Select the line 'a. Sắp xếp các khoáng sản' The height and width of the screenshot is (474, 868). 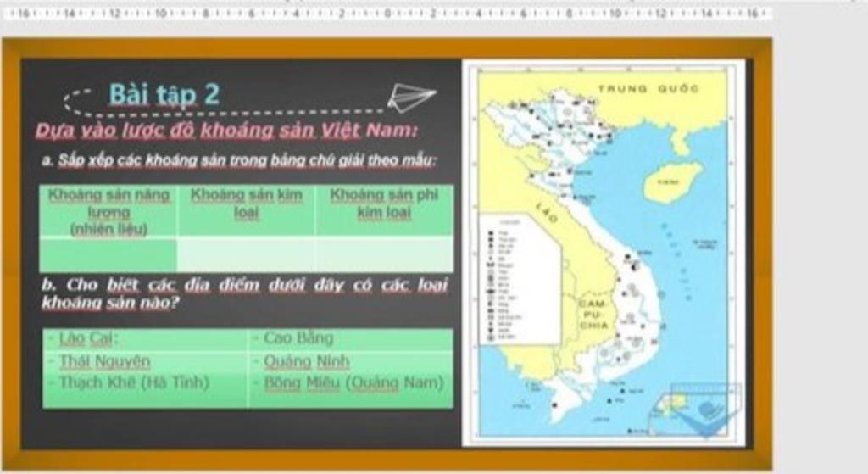pyautogui.click(x=239, y=160)
